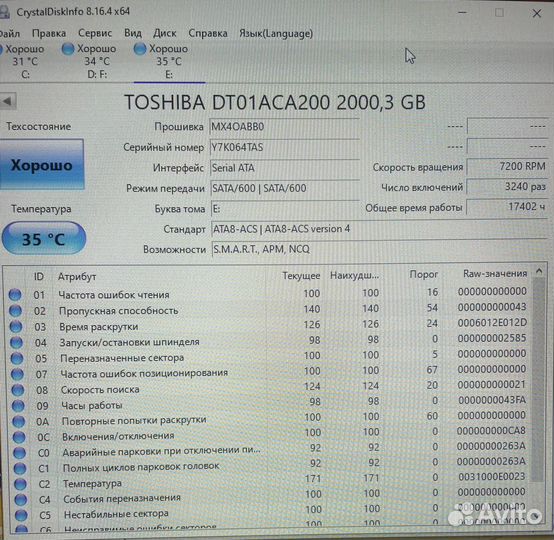Screen dimensions: 554x540
Task: Click raw value 0031000E0023
Action: pos(491,476)
